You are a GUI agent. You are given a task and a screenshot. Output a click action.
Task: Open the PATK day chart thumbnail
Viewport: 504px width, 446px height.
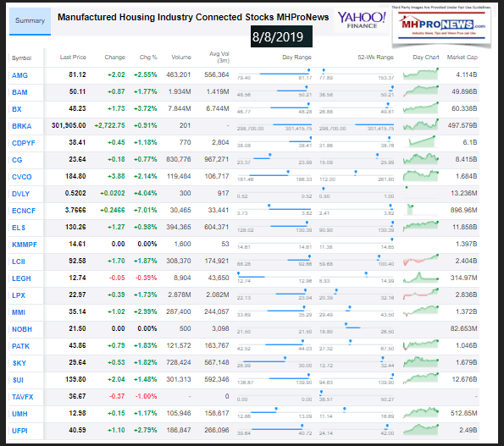[421, 344]
